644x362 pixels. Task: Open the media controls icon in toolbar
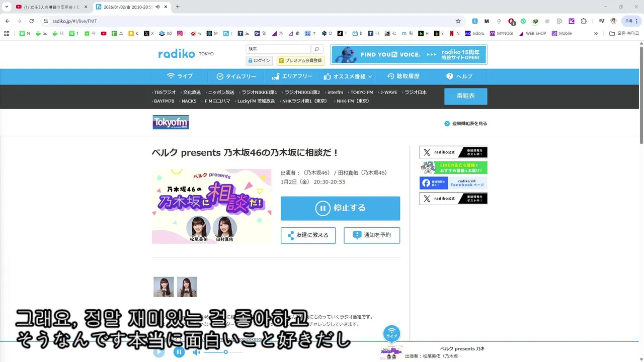601,21
